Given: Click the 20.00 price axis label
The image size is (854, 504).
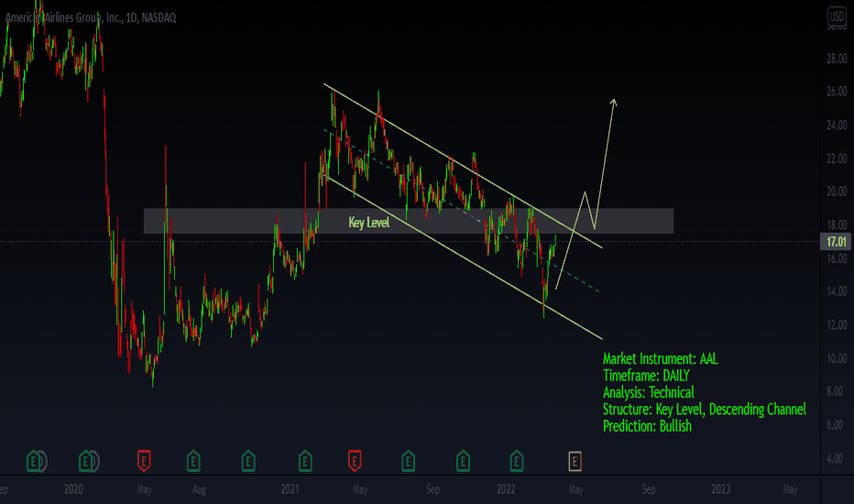Looking at the screenshot, I should click(837, 191).
